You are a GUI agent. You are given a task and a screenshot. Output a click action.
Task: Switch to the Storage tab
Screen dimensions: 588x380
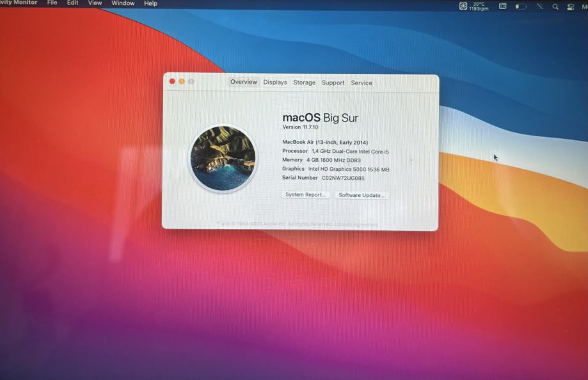coord(304,83)
